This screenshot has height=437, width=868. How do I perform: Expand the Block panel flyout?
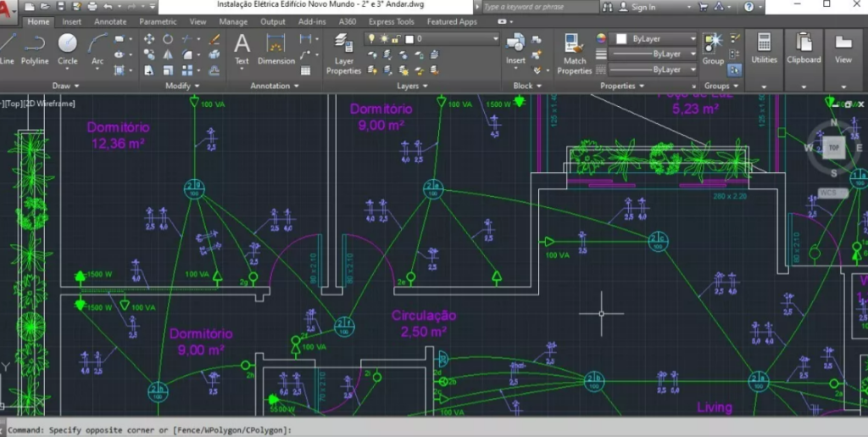[x=526, y=86]
